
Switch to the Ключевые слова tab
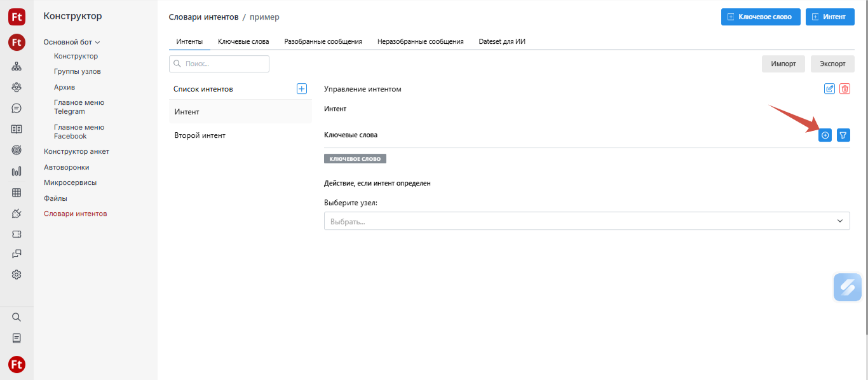243,42
